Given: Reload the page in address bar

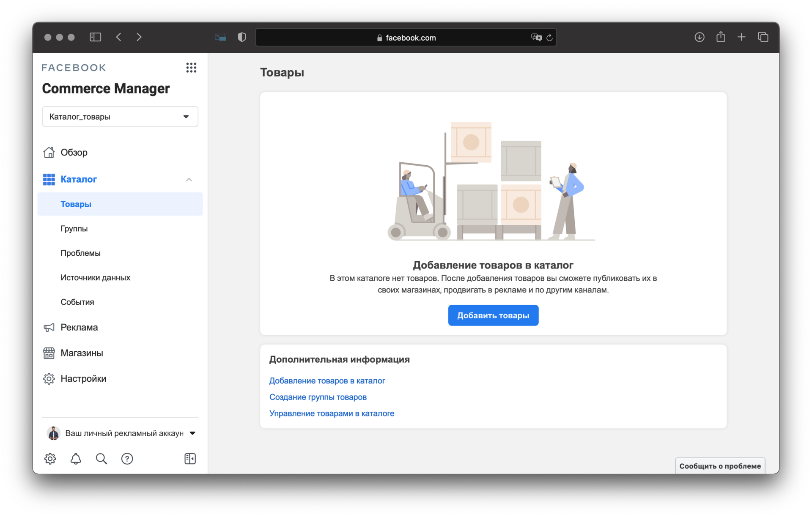Looking at the screenshot, I should 549,38.
